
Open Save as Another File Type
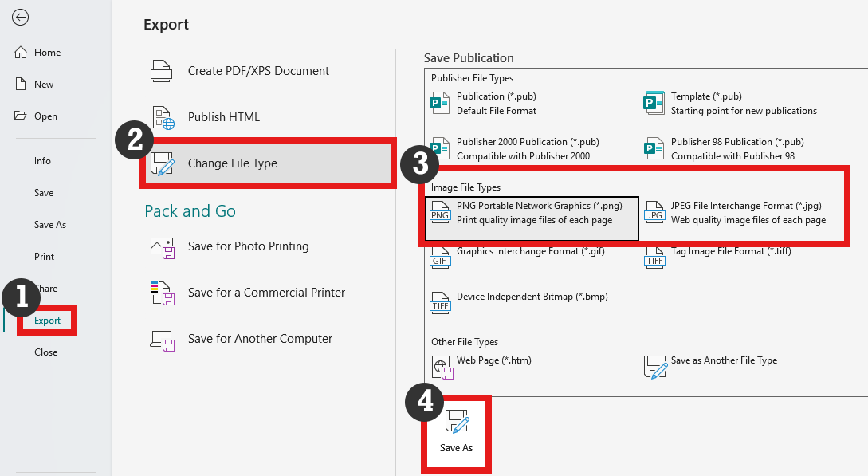coord(723,360)
